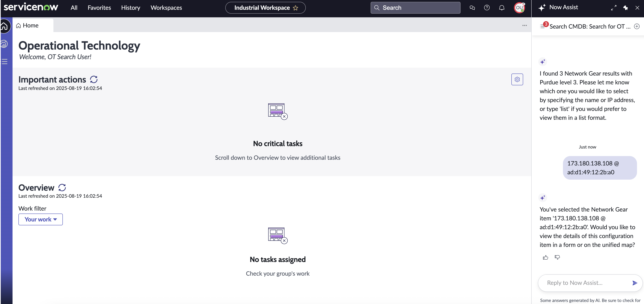Image resolution: width=644 pixels, height=304 pixels.
Task: Open the notifications bell
Action: [x=502, y=8]
